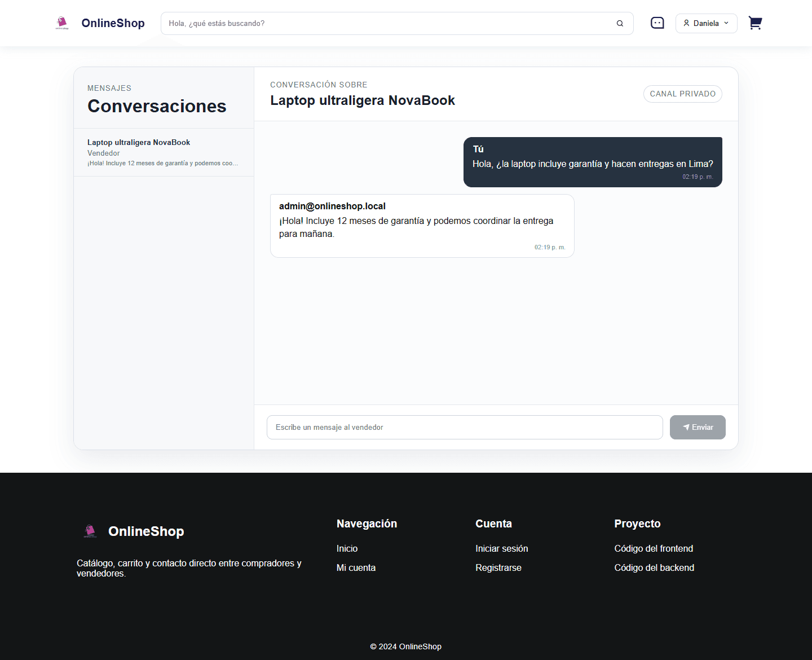This screenshot has width=812, height=660.
Task: Select the Laptop ultraligera NovaBook conversation
Action: 164,152
